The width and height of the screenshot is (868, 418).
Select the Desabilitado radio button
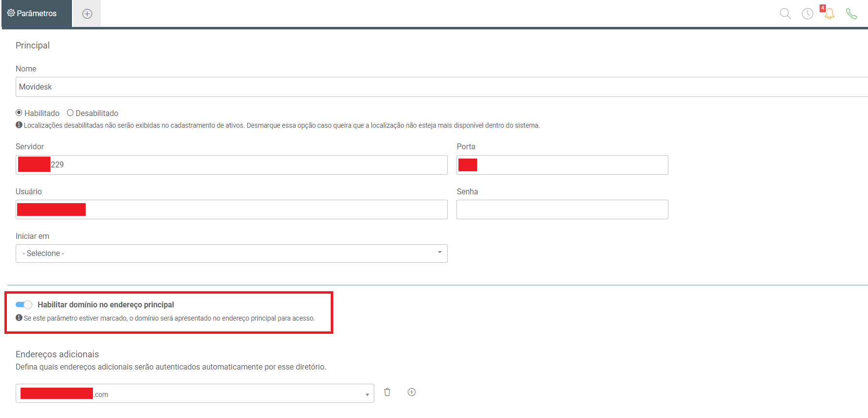click(x=70, y=113)
